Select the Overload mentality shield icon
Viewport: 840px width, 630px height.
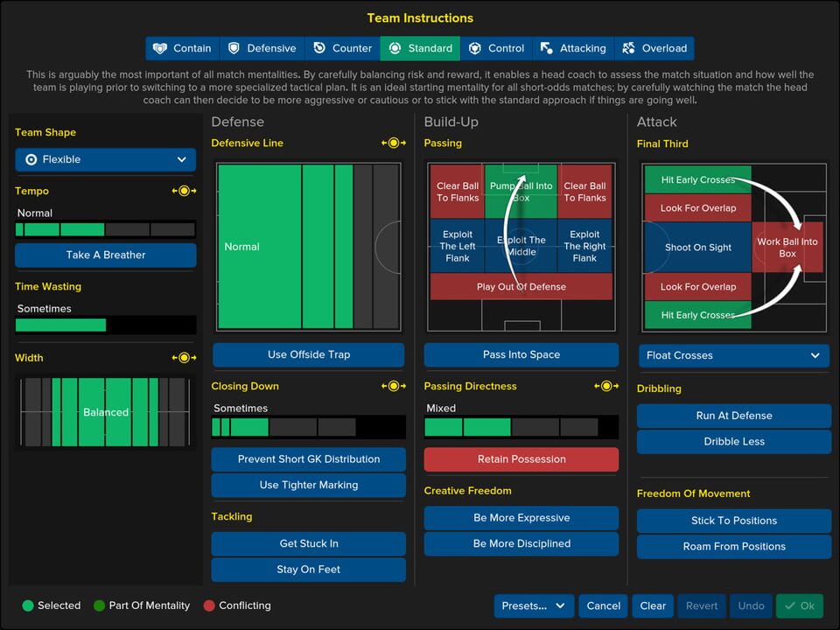click(x=631, y=48)
